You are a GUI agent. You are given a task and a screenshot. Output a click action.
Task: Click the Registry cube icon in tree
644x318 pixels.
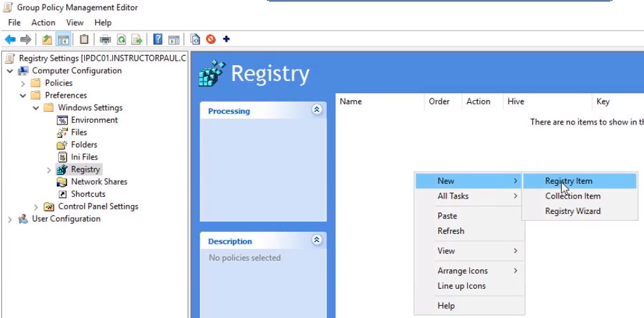click(x=62, y=169)
